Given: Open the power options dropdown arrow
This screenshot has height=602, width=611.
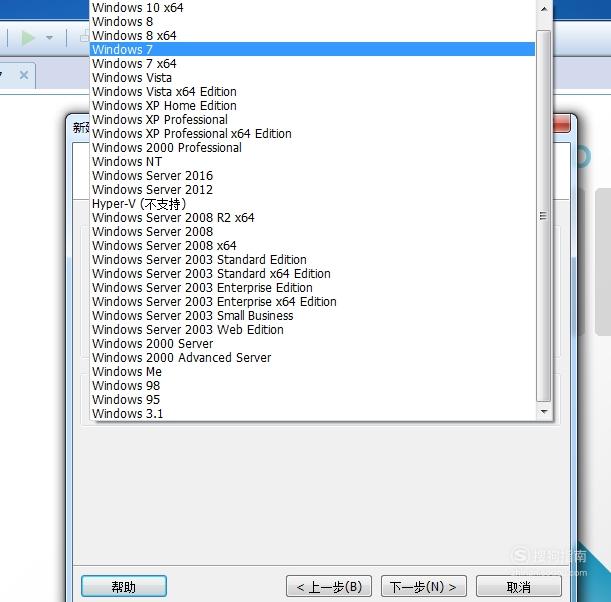Looking at the screenshot, I should (49, 38).
